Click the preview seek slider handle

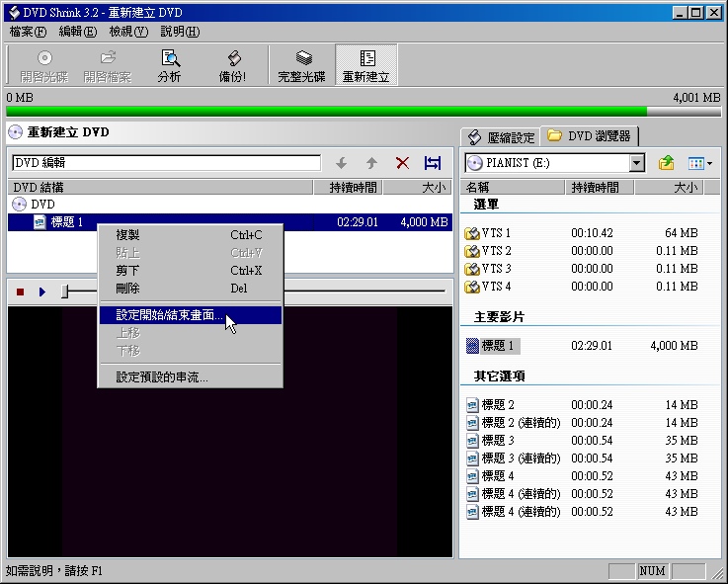[x=65, y=292]
